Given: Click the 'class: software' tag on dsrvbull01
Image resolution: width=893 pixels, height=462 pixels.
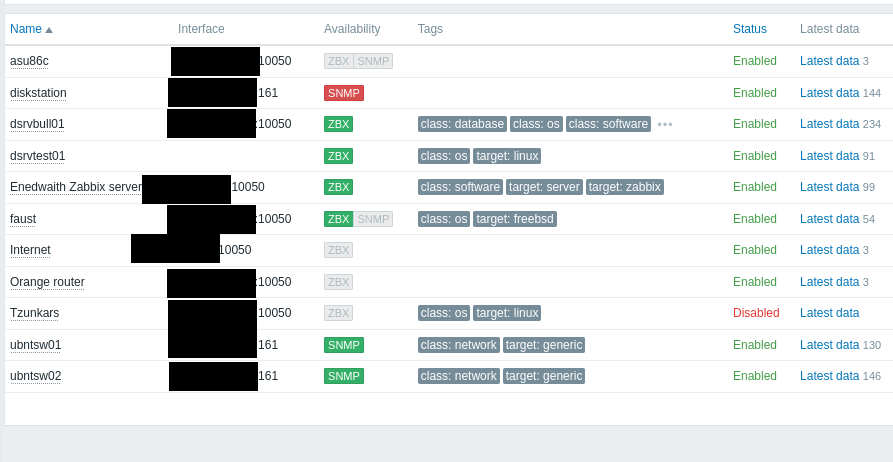Looking at the screenshot, I should pyautogui.click(x=608, y=124).
